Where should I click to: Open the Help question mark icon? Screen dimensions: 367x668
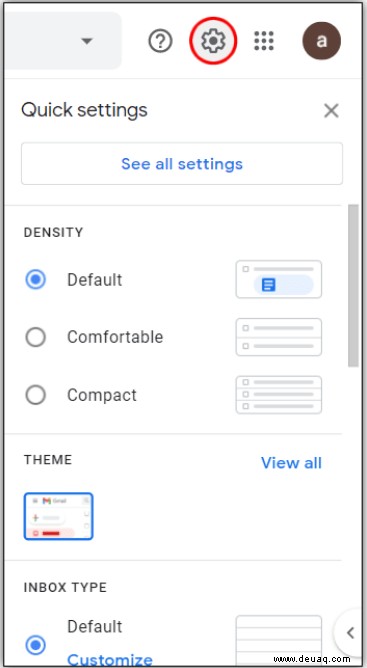[160, 41]
